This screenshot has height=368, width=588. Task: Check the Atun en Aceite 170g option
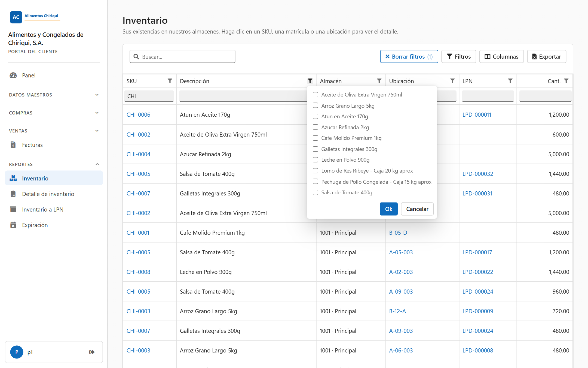[316, 116]
